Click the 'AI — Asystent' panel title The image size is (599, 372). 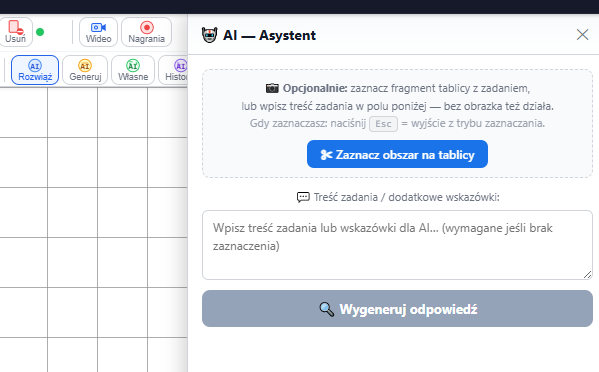click(269, 35)
